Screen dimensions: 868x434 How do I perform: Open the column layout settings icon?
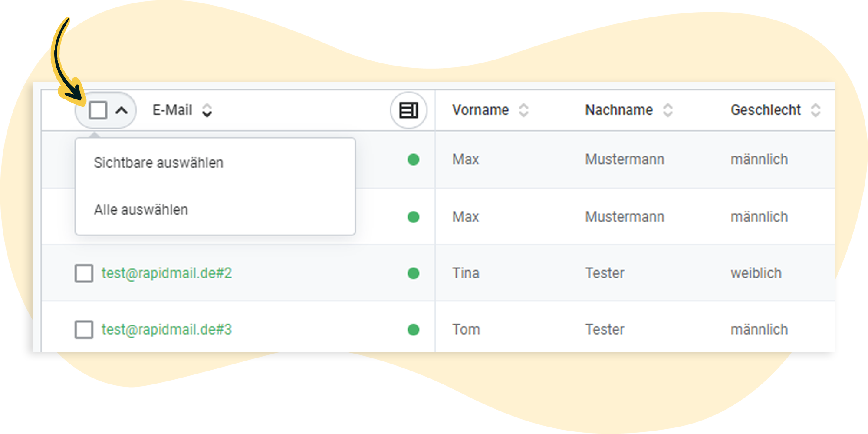[x=408, y=110]
